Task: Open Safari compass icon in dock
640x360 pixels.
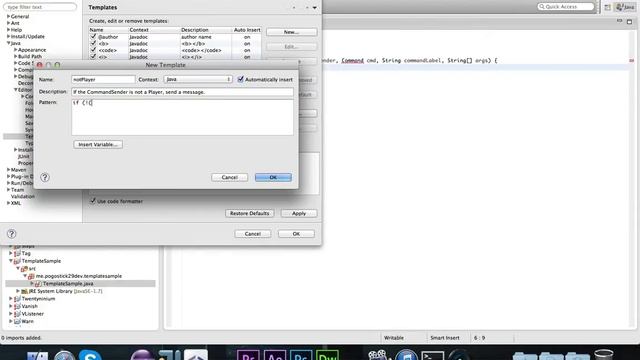Action: [64, 356]
